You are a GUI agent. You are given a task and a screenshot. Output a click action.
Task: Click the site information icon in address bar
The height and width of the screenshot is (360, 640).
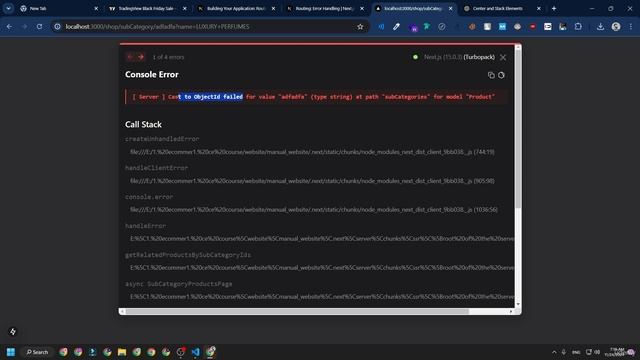click(58, 27)
